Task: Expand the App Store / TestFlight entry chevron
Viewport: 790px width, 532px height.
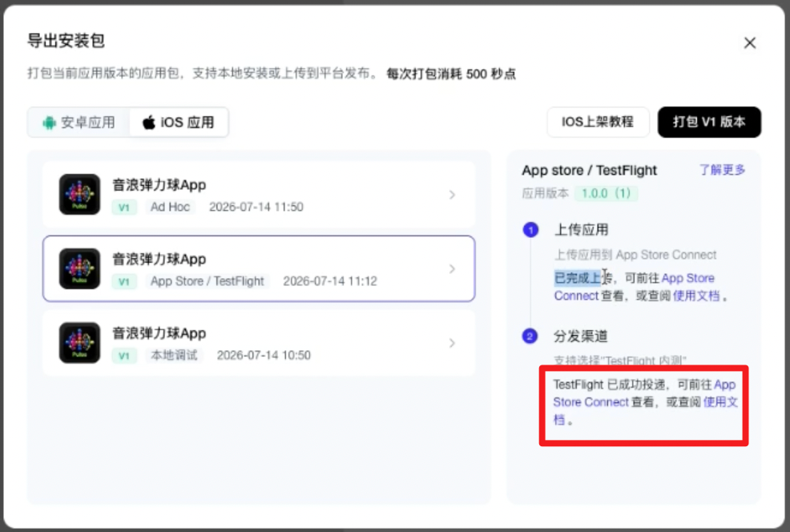Action: click(452, 269)
